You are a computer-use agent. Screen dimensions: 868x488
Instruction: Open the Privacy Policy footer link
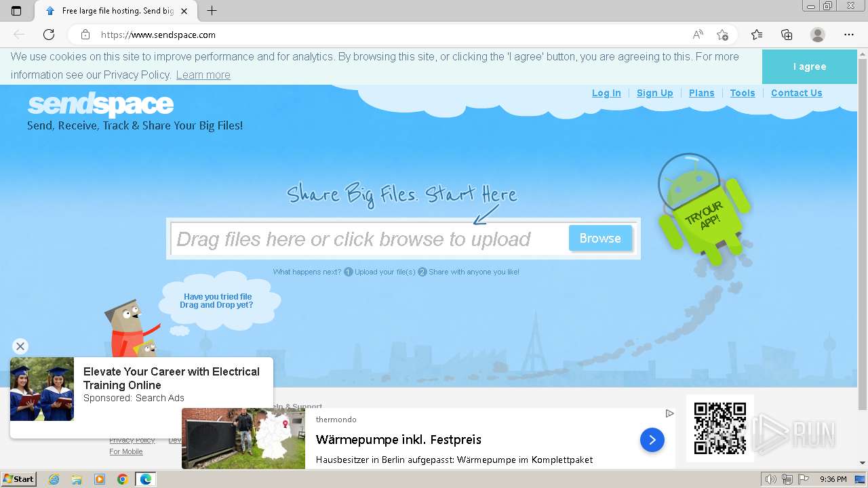132,441
